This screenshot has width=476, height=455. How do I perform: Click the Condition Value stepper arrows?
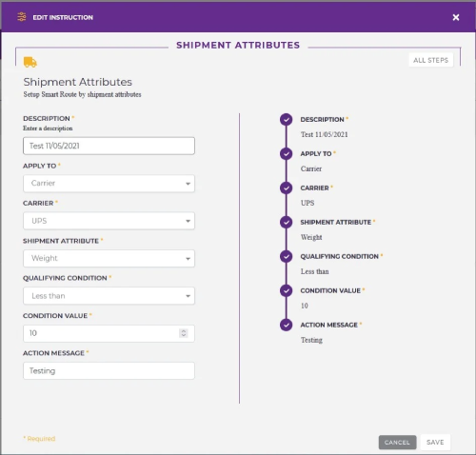[x=184, y=333]
